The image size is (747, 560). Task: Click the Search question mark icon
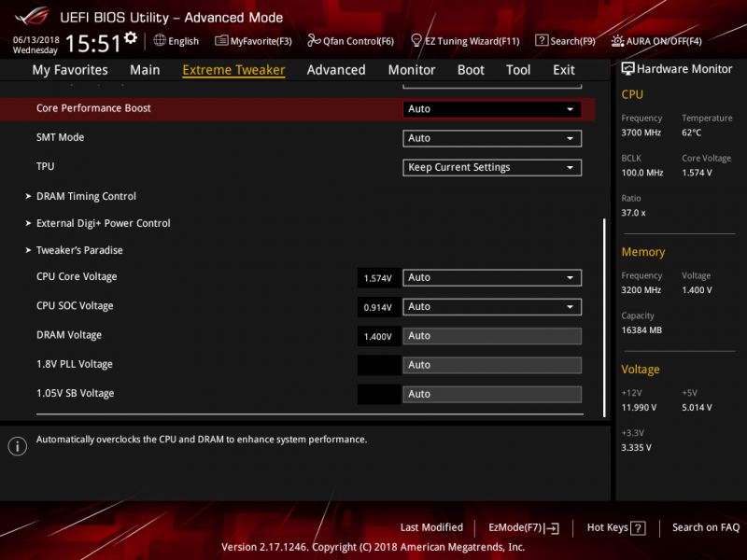coord(542,40)
